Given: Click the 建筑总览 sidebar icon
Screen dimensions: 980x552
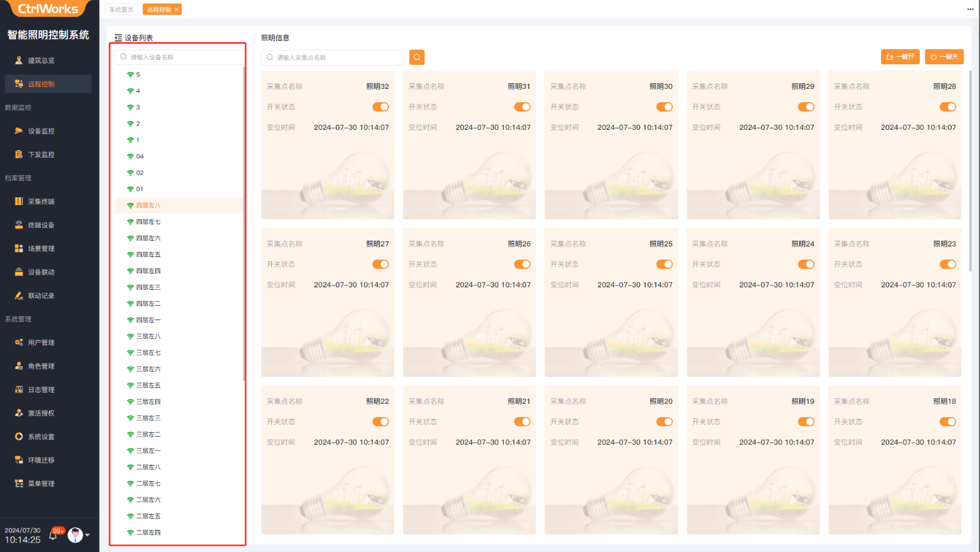Looking at the screenshot, I should click(19, 60).
